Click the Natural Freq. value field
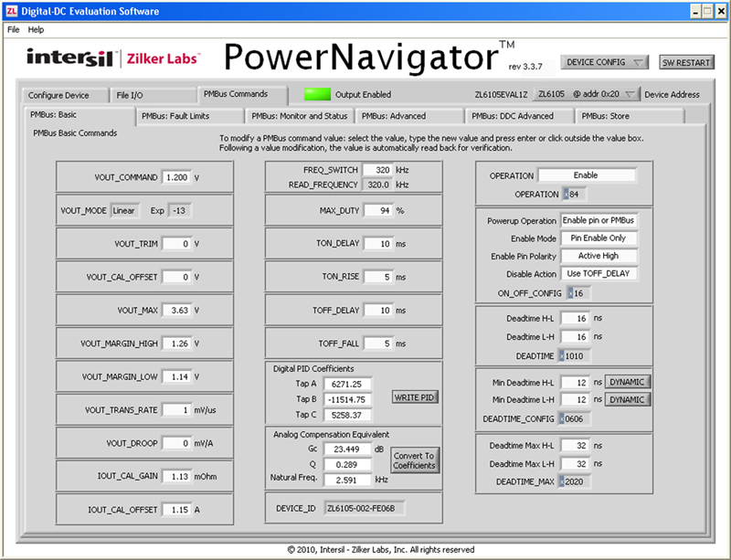The image size is (731, 560). click(x=347, y=480)
